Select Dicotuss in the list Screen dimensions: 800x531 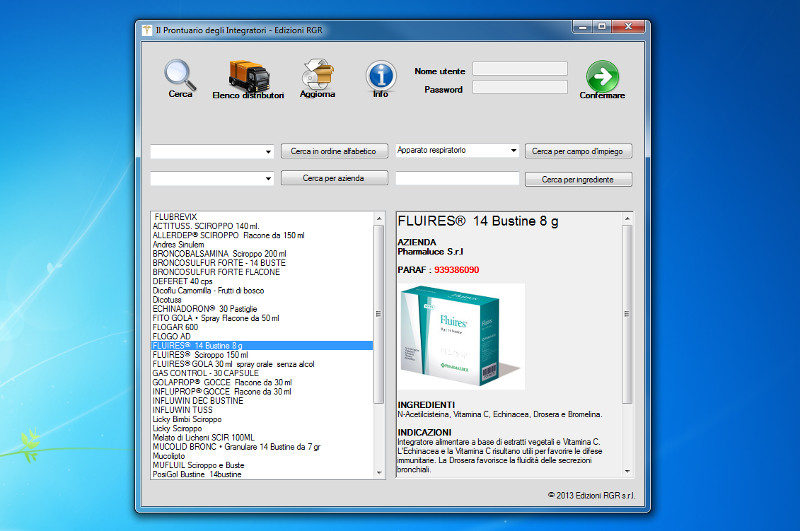(262, 299)
